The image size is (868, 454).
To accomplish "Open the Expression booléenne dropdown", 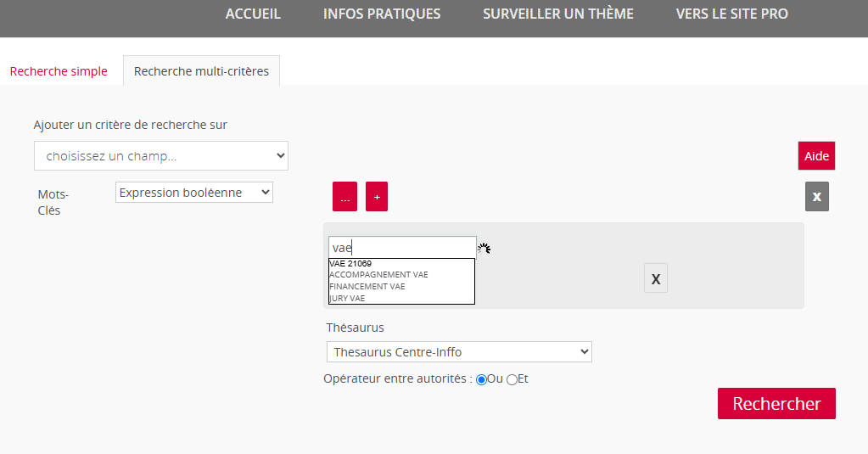I will [x=194, y=192].
